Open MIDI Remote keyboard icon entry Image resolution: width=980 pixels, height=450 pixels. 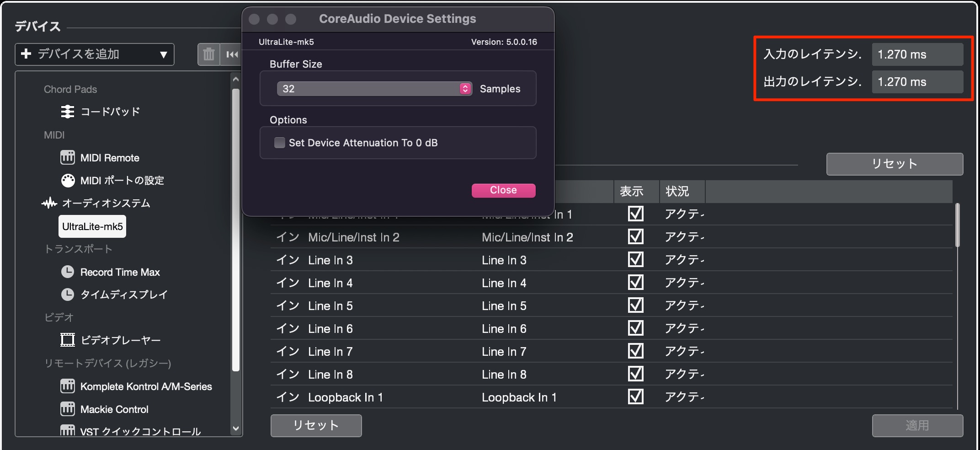pyautogui.click(x=68, y=158)
